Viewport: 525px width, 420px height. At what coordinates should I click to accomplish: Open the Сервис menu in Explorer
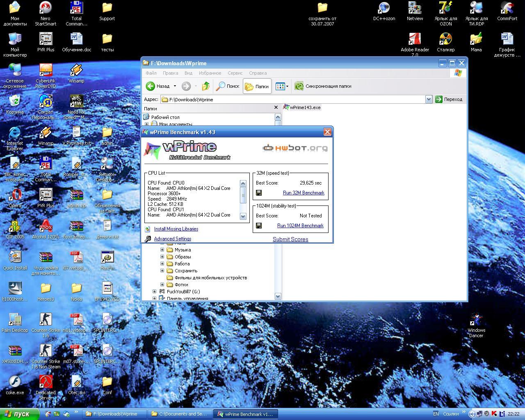pyautogui.click(x=235, y=73)
